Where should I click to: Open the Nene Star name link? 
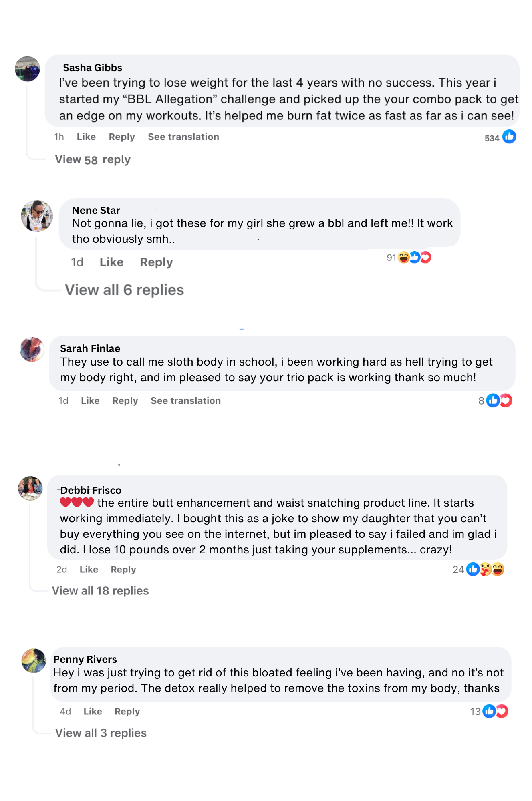[96, 210]
